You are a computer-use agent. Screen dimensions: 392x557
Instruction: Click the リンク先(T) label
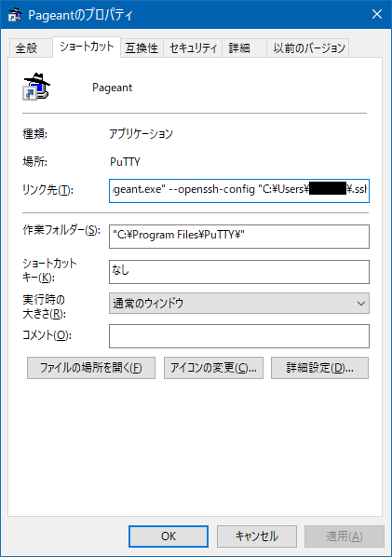pos(47,190)
